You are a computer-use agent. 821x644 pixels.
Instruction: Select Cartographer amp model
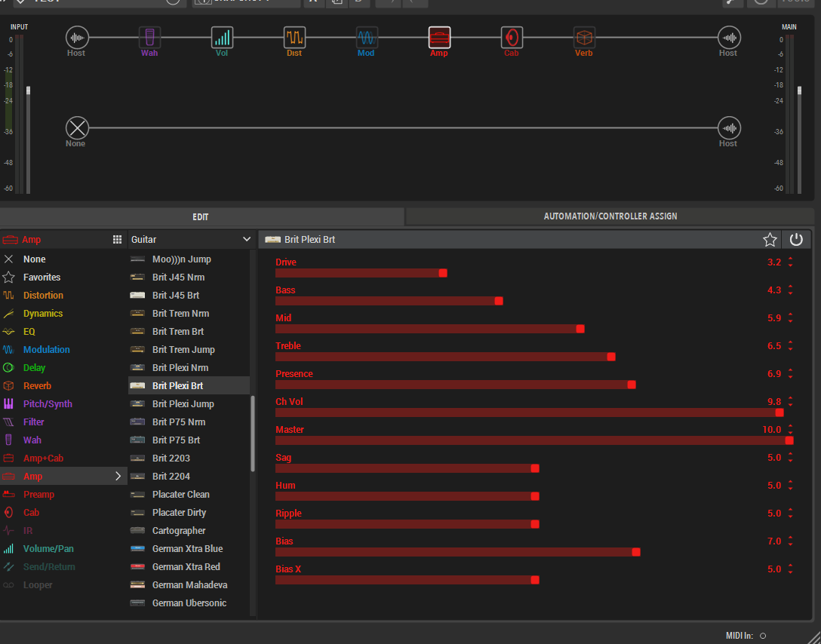pyautogui.click(x=189, y=530)
